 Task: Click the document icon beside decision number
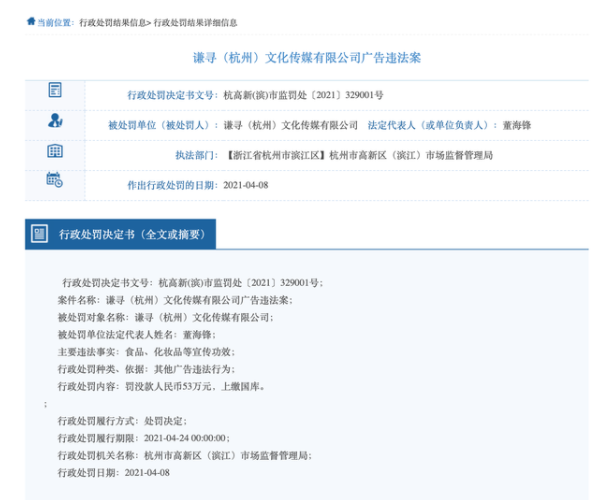(55, 90)
